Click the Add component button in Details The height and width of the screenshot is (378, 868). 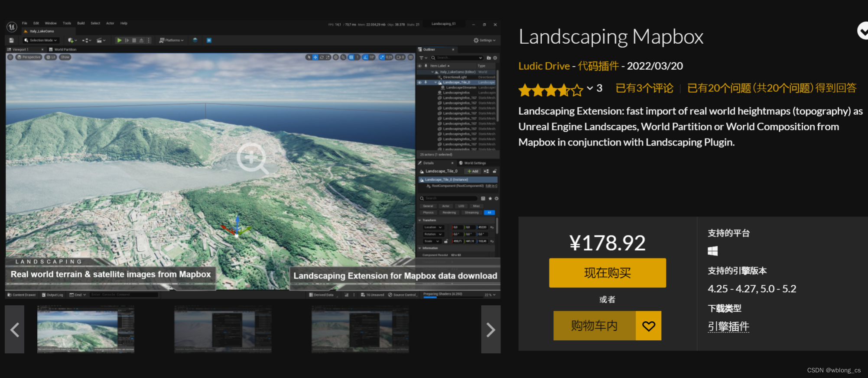pos(473,171)
